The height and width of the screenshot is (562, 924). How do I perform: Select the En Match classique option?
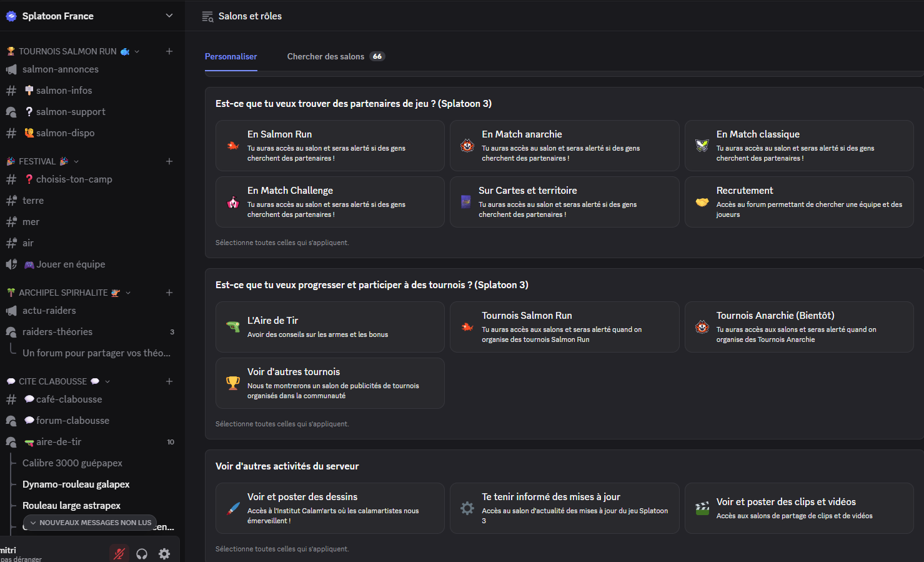(799, 146)
